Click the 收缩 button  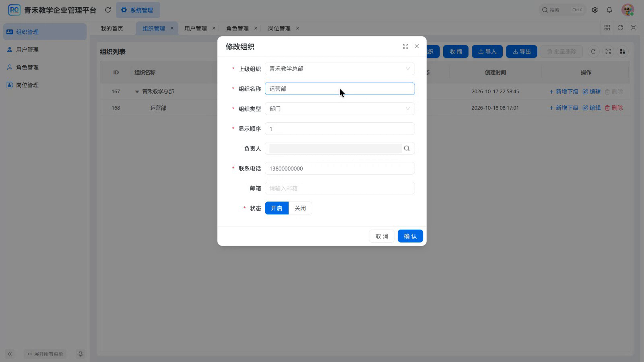(456, 51)
